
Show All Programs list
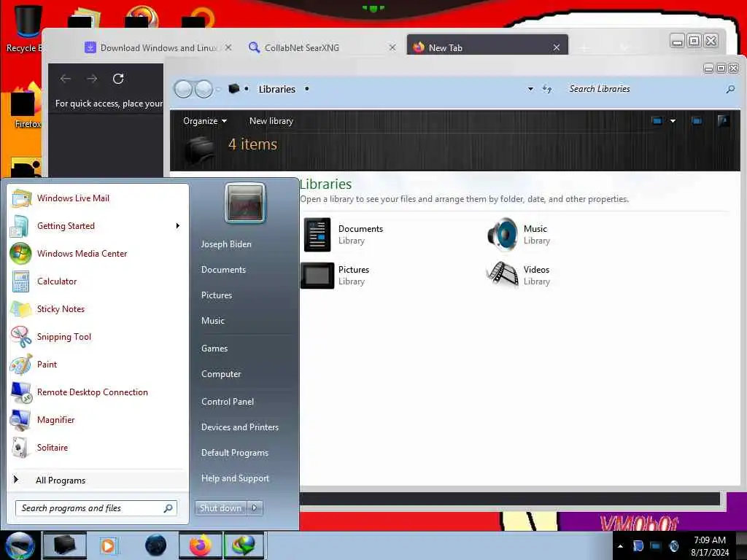(x=98, y=480)
